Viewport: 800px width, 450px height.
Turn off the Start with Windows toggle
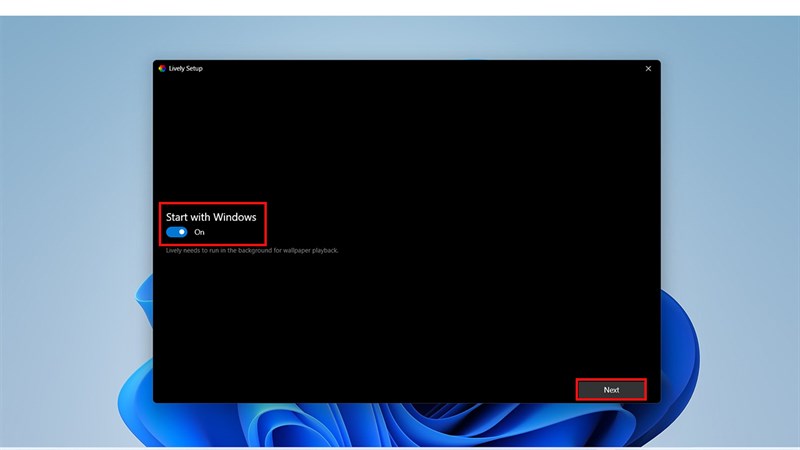click(177, 232)
